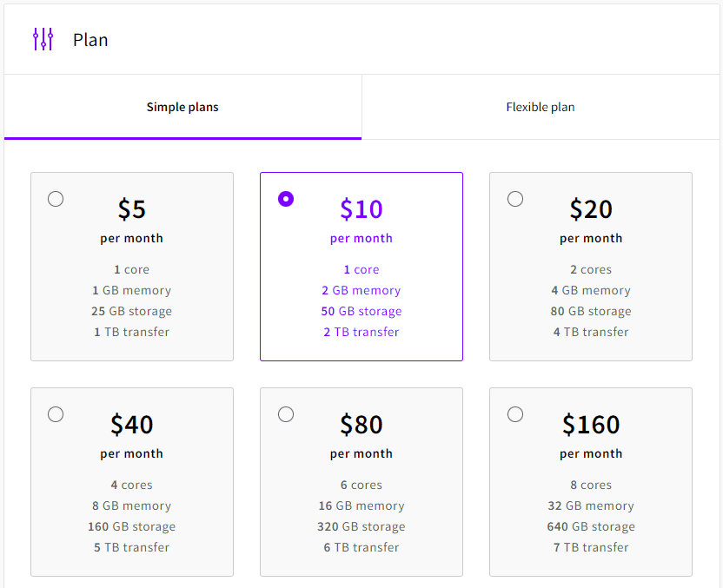Click the highlighted $10 plan card
This screenshot has width=723, height=588.
tap(361, 267)
